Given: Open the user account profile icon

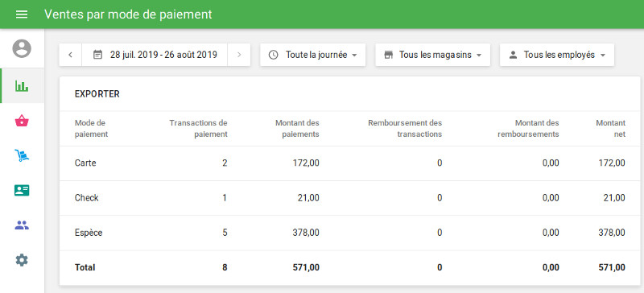Looking at the screenshot, I should click(x=22, y=48).
